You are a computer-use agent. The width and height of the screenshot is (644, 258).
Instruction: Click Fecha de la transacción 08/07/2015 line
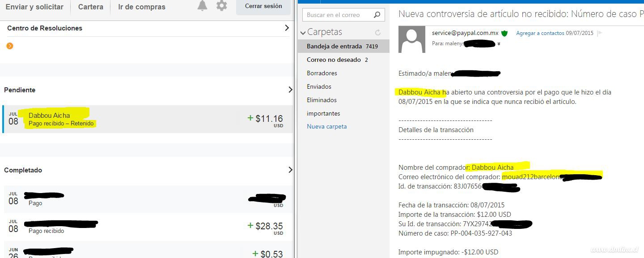451,205
